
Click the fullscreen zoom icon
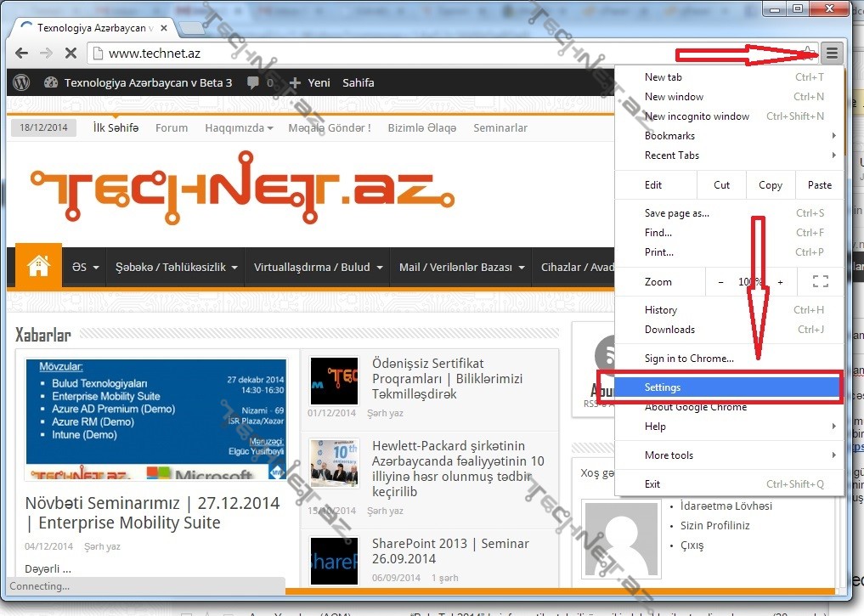(820, 282)
